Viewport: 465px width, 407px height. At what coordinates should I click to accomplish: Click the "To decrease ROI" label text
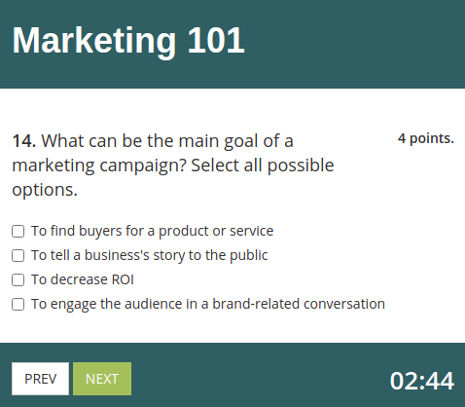coord(82,279)
